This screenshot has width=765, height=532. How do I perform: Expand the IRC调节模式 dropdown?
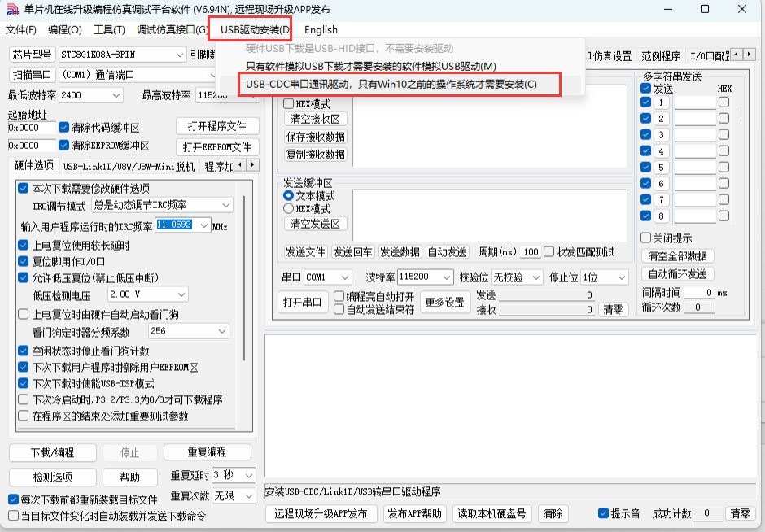226,205
